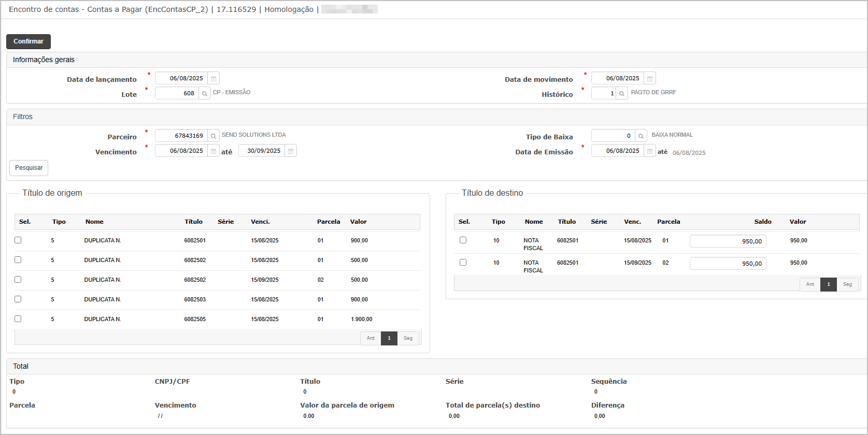Open calendar for Data de movimento
The image size is (868, 435).
click(650, 78)
